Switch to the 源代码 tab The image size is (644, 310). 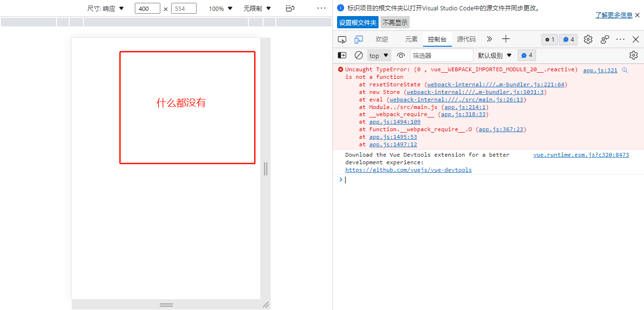(466, 40)
